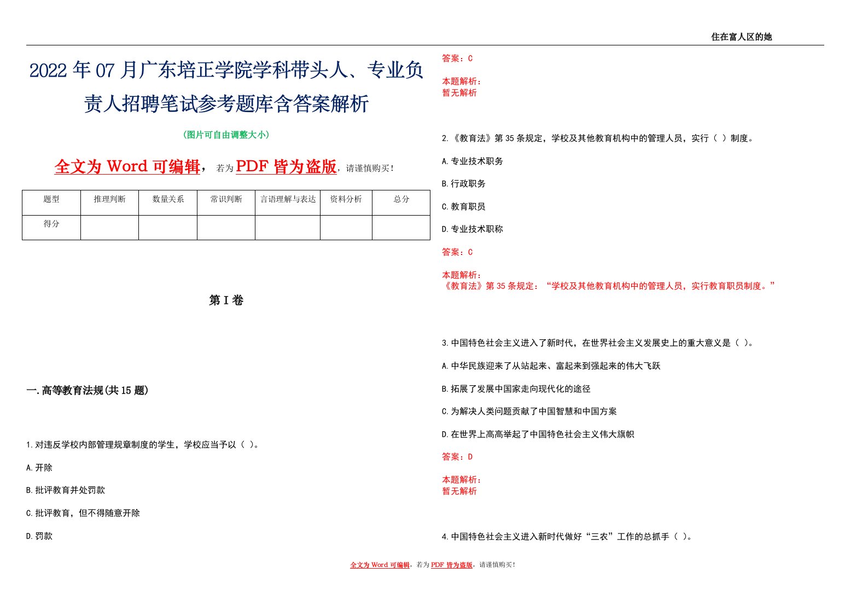Select option 'B.批评教育并处罚款'

(66, 490)
